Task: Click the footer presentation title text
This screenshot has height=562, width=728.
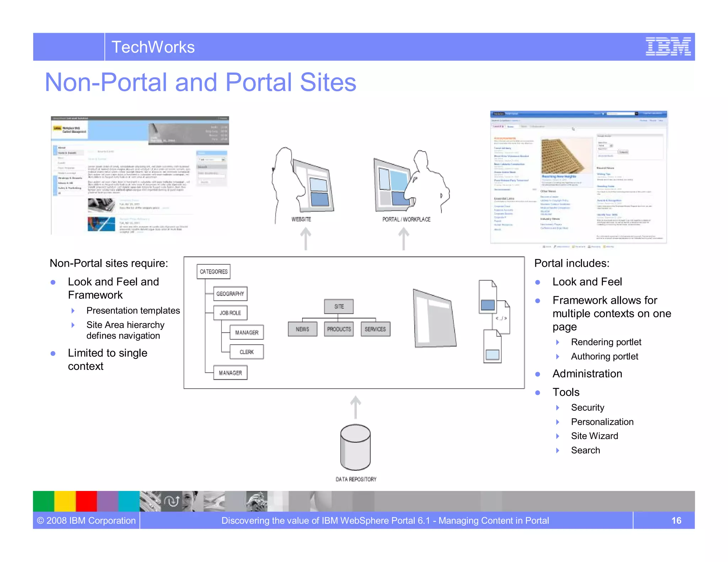Action: [x=385, y=520]
